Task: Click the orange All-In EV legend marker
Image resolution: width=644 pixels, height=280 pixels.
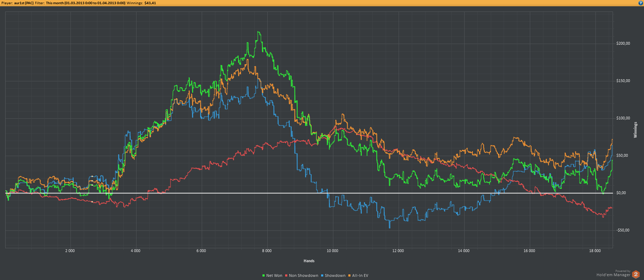Action: click(x=349, y=276)
